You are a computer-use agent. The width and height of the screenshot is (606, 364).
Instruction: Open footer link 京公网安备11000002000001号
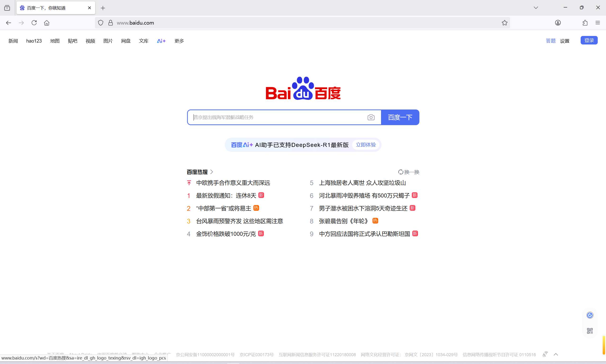pyautogui.click(x=205, y=355)
